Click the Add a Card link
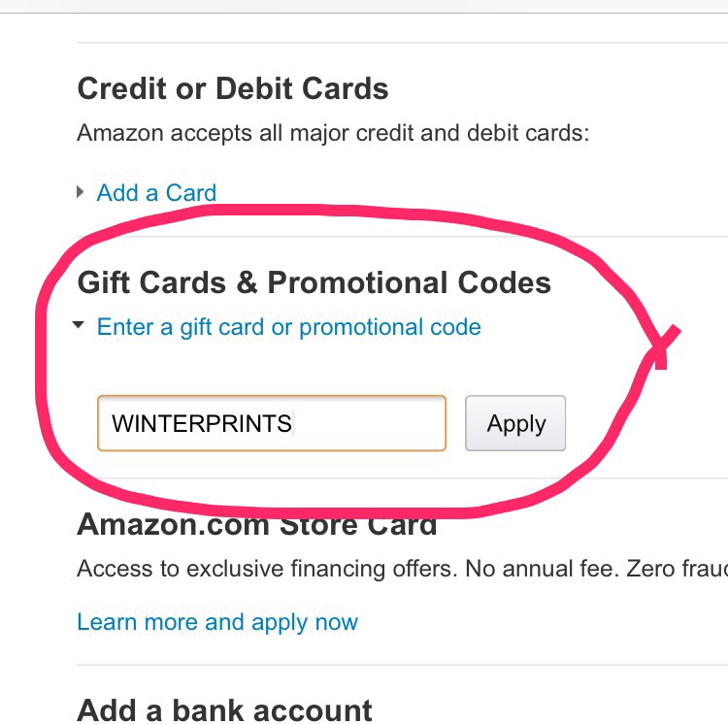The width and height of the screenshot is (728, 724). (156, 192)
